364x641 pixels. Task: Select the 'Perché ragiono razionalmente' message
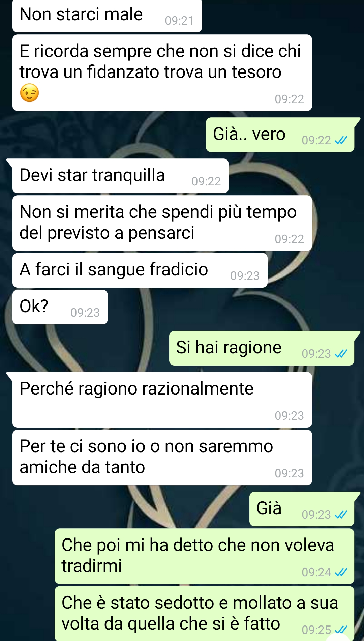click(x=162, y=400)
